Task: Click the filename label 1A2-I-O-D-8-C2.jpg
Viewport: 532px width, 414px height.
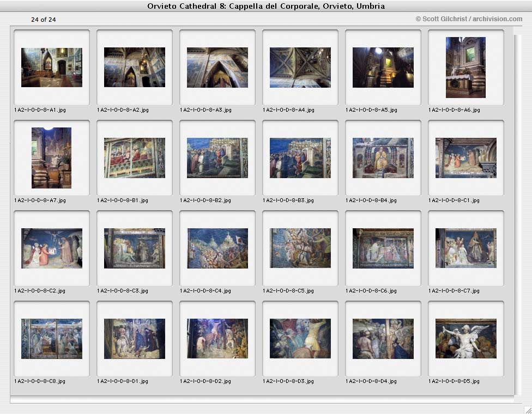Action: pyautogui.click(x=40, y=291)
